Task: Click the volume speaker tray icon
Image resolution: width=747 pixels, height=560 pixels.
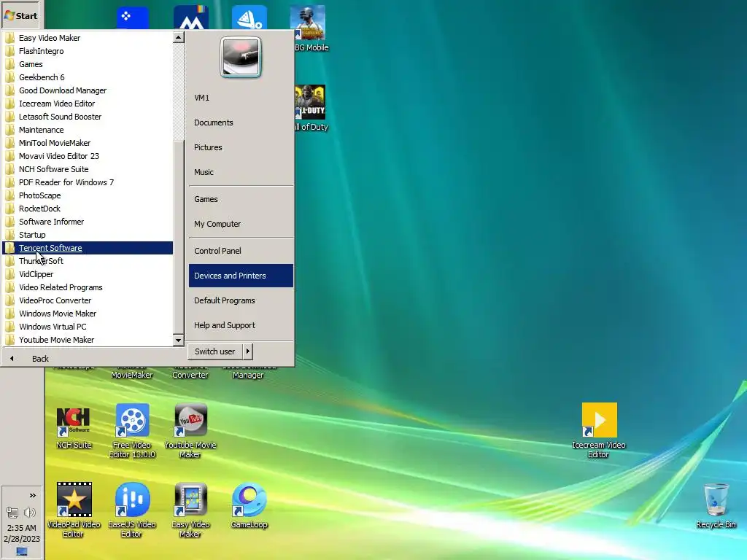Action: (30, 513)
